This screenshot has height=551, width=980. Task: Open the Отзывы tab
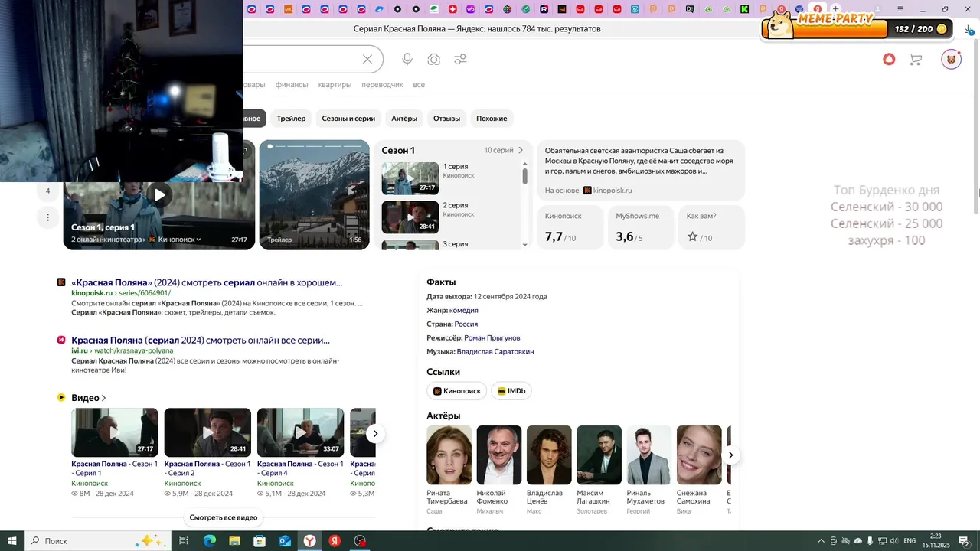446,119
